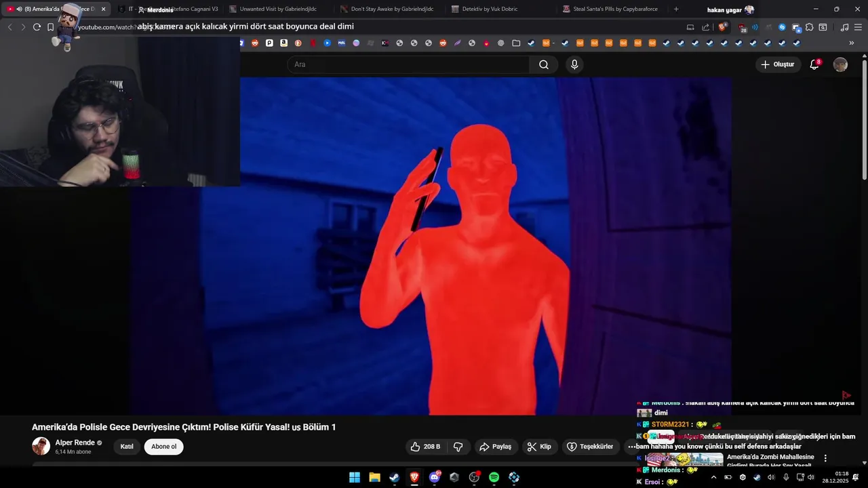Open the Alper Rende channel link

click(75, 443)
